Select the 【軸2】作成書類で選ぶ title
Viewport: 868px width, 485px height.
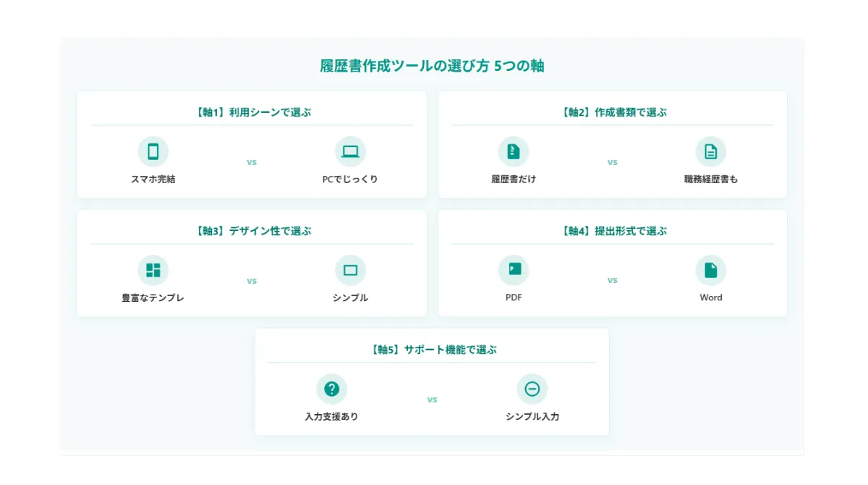(611, 111)
